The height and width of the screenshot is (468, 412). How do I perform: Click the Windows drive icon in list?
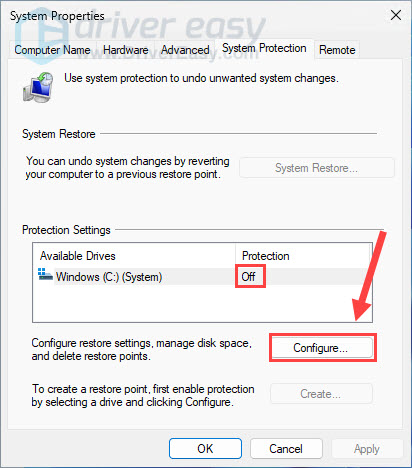coord(45,274)
